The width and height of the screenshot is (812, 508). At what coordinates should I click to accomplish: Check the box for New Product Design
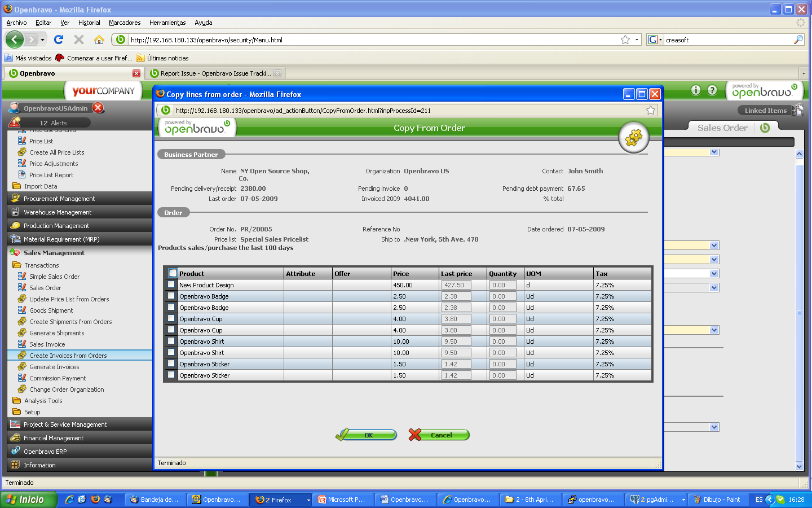[x=171, y=284]
